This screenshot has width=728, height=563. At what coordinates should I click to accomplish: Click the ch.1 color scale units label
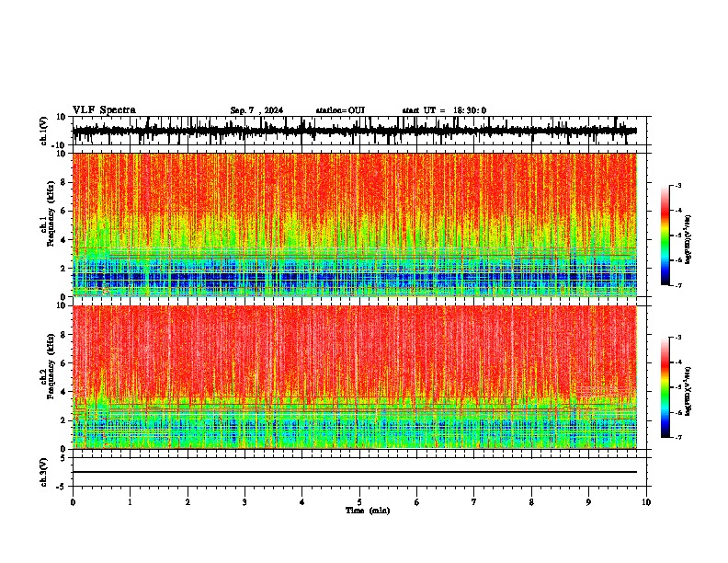[688, 239]
